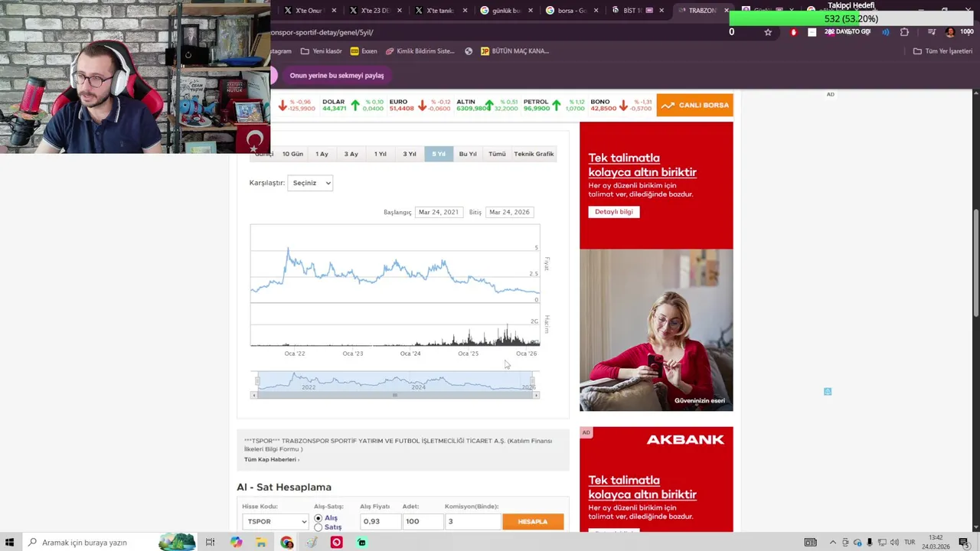Select the '10 Gün' chart range

(292, 154)
